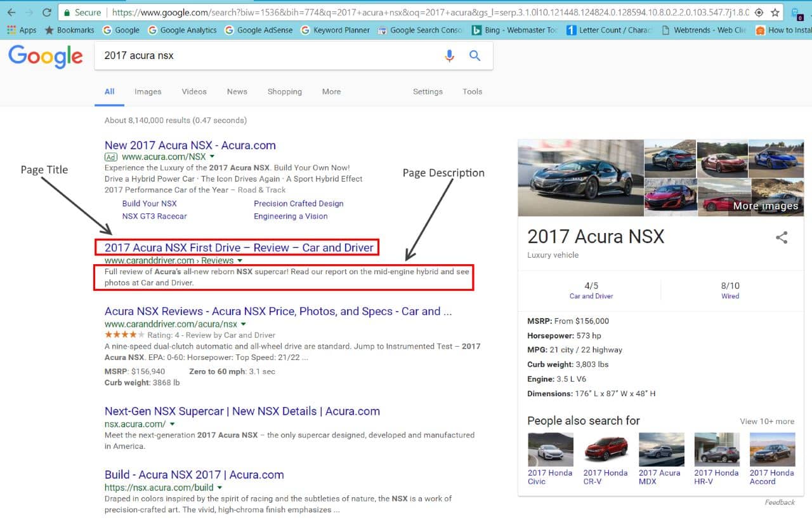Open Google Analytics bookmark

pos(182,30)
